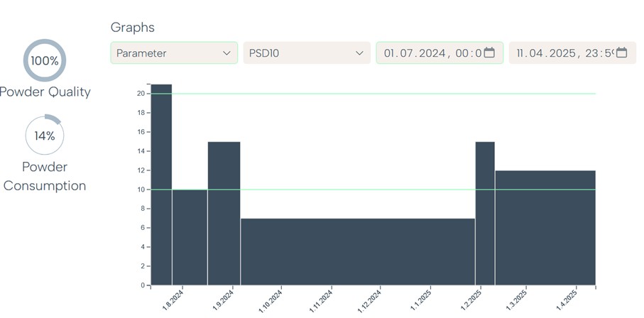Screen dimensions: 644x318
Task: Select the tallest bar reaching 21
Action: point(161,185)
